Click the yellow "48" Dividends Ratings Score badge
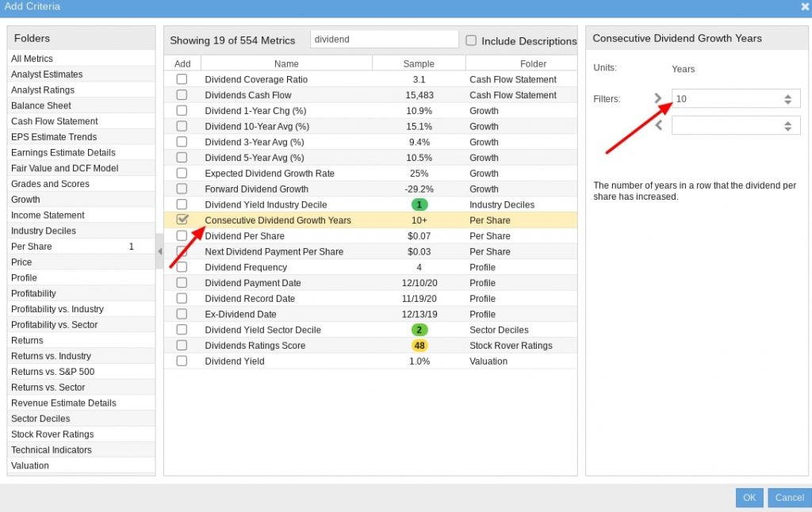 tap(420, 346)
